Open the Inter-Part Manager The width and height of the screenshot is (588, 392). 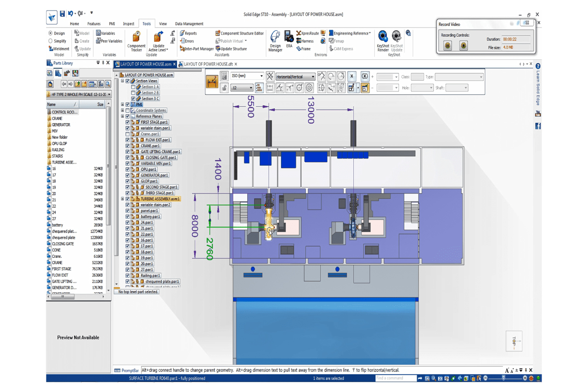[x=197, y=49]
